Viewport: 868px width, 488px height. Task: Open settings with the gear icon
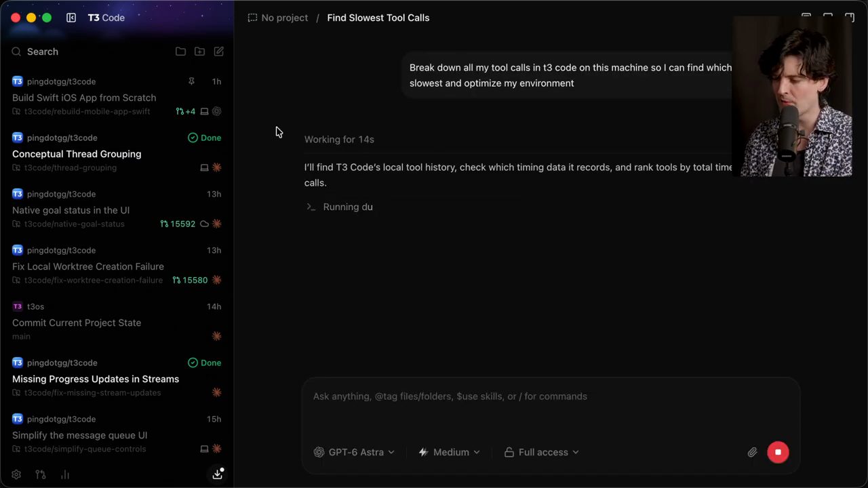pos(16,474)
